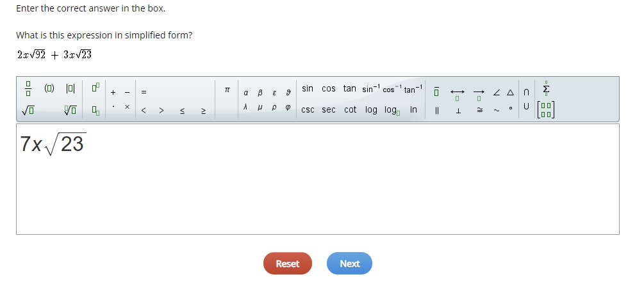The width and height of the screenshot is (644, 286).
Task: Insert the natural log ln function
Action: 413,109
